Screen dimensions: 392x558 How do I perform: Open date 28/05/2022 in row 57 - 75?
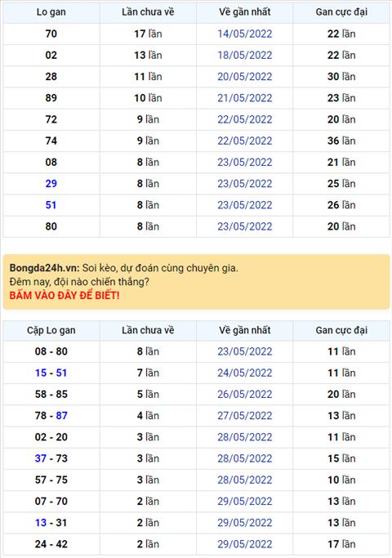pyautogui.click(x=245, y=480)
